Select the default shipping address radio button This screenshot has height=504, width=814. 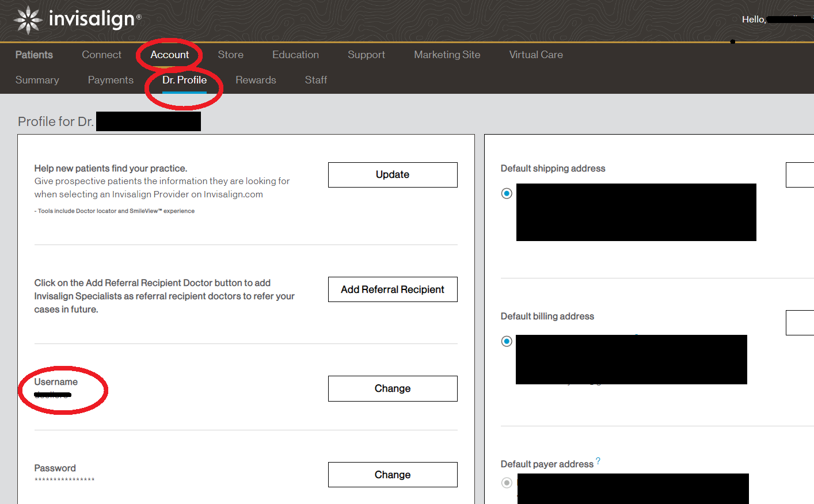tap(507, 193)
